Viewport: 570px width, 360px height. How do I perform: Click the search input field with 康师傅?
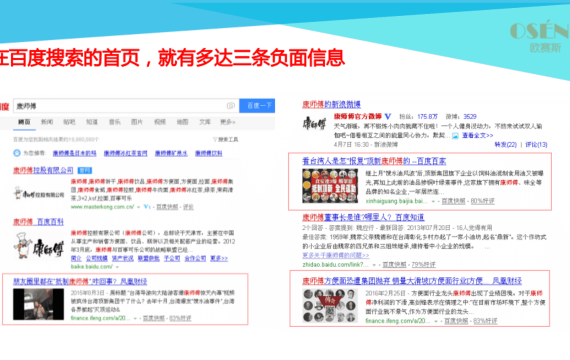pos(126,106)
